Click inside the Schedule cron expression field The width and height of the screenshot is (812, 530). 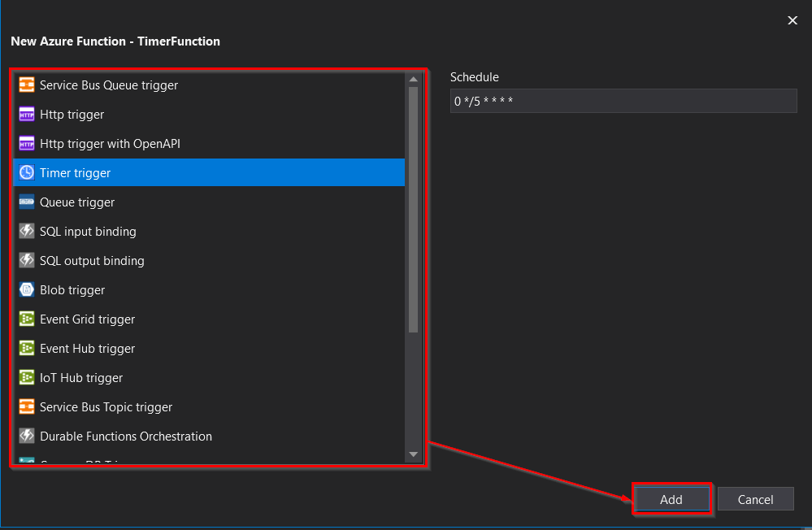[623, 100]
